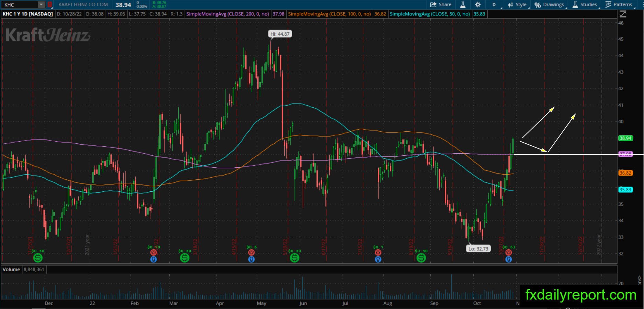Viewport: 644px width, 309px height.
Task: Open the Style dropdown menu
Action: point(518,4)
